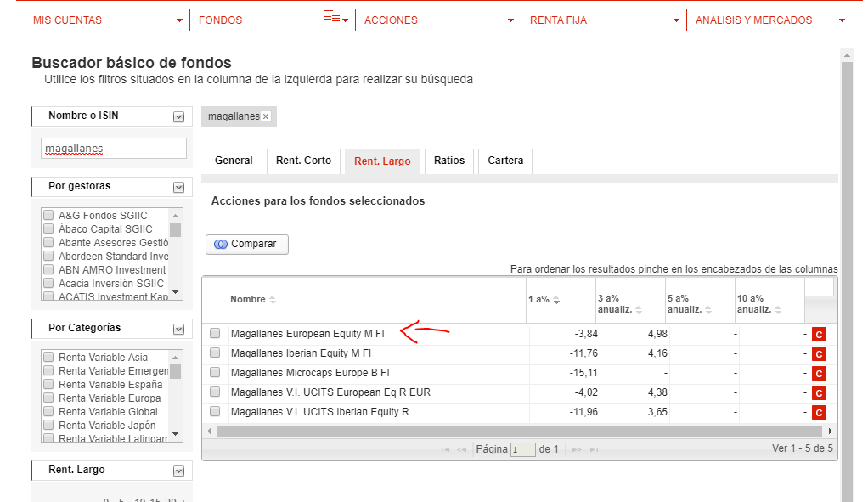The image size is (868, 502).
Task: Select Magallanes Iberian Equity M FI checkbox
Action: tap(215, 353)
